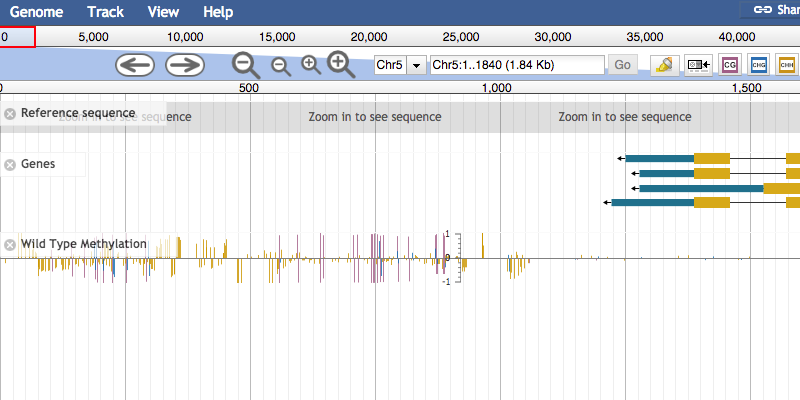Toggle the track labels display icon

[x=698, y=65]
